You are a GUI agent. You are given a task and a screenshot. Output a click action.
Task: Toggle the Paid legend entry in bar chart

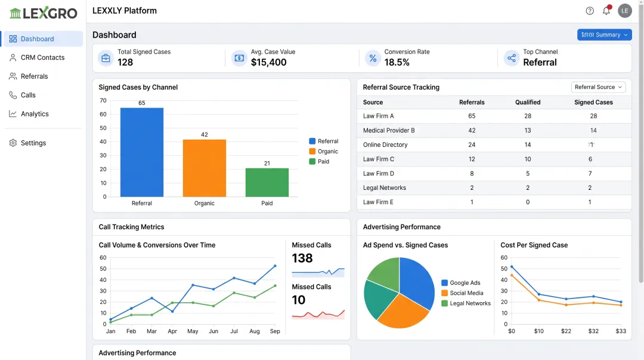[319, 161]
